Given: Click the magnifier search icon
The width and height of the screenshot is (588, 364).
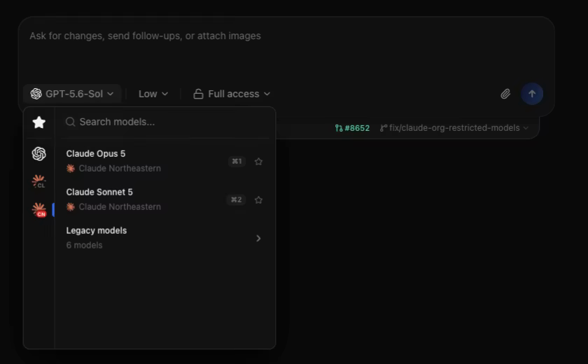Looking at the screenshot, I should [x=70, y=122].
